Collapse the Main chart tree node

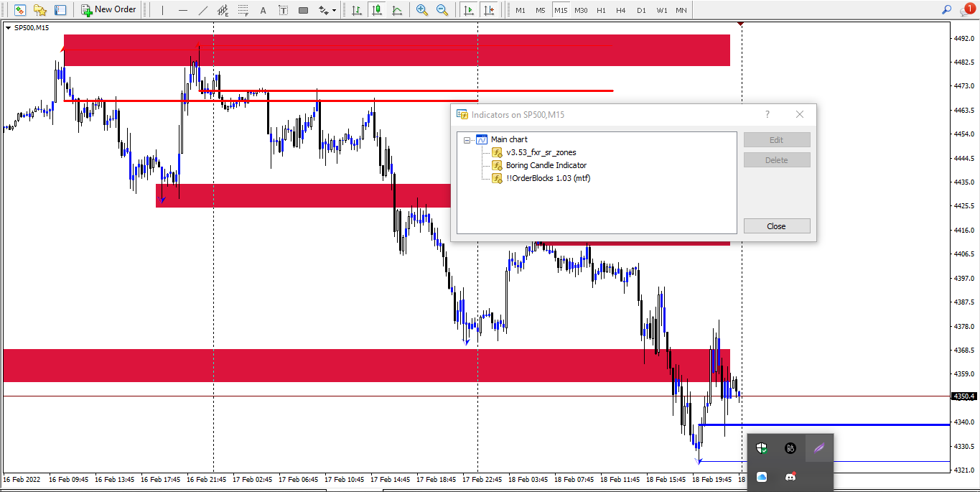click(x=467, y=139)
